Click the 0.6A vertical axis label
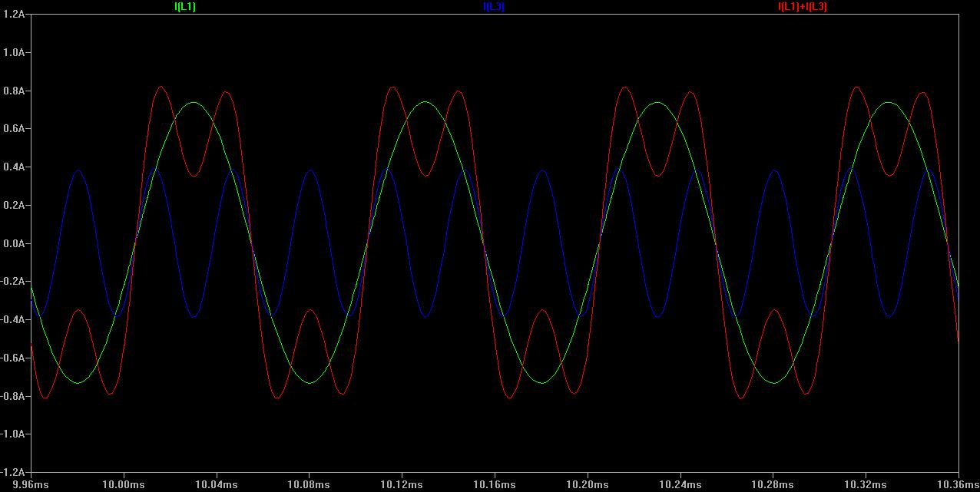Viewport: 980px width, 492px height. click(x=15, y=129)
